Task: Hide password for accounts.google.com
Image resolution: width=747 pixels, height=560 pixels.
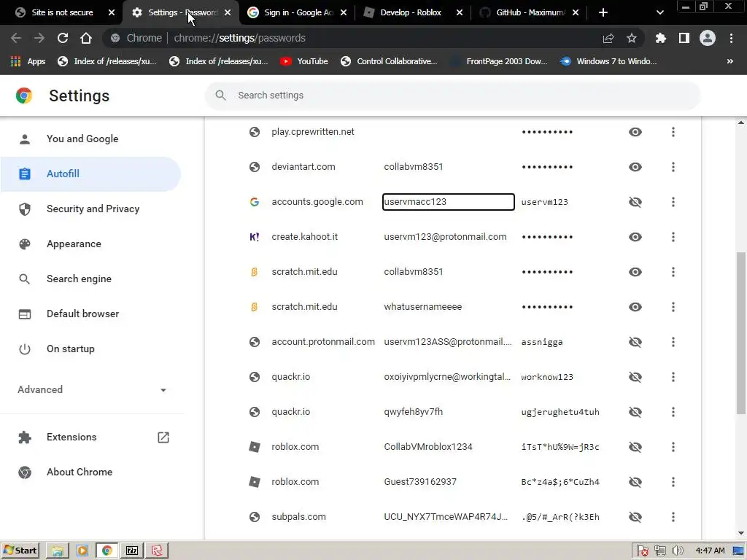Action: click(x=635, y=202)
